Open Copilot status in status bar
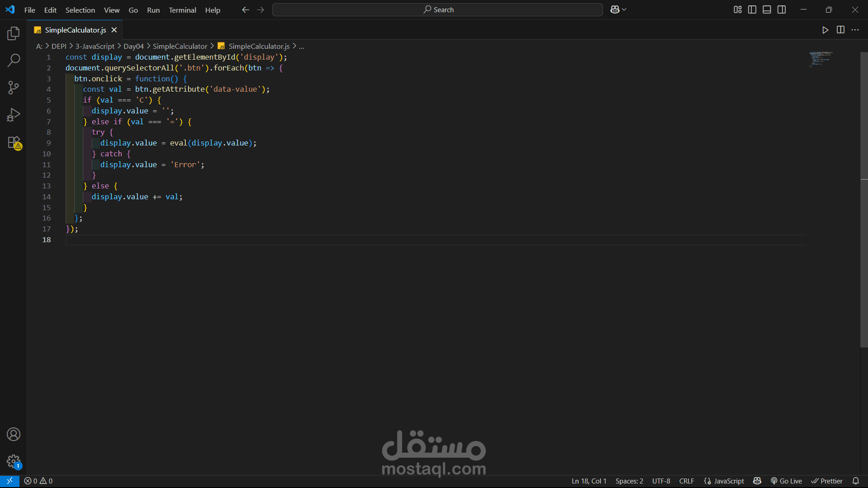The image size is (868, 488). [757, 481]
